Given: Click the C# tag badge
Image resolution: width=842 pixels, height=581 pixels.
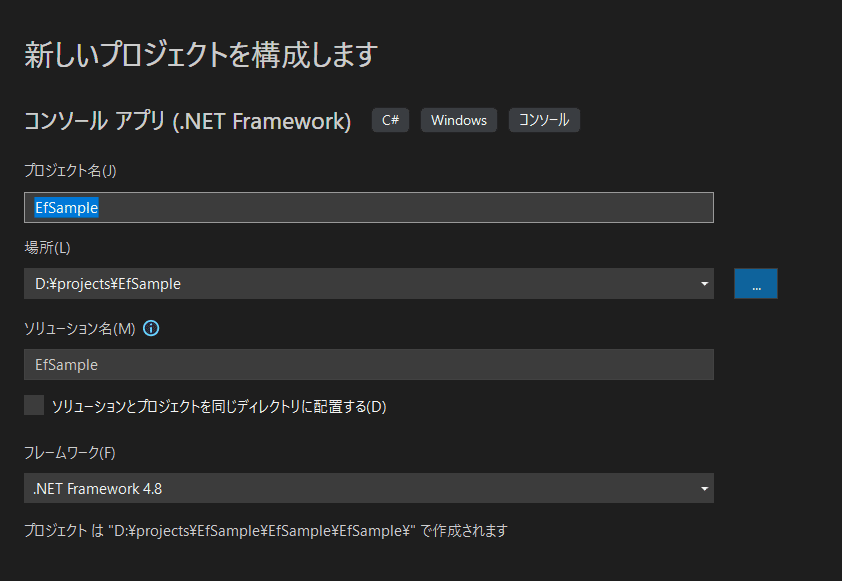Looking at the screenshot, I should click(390, 120).
